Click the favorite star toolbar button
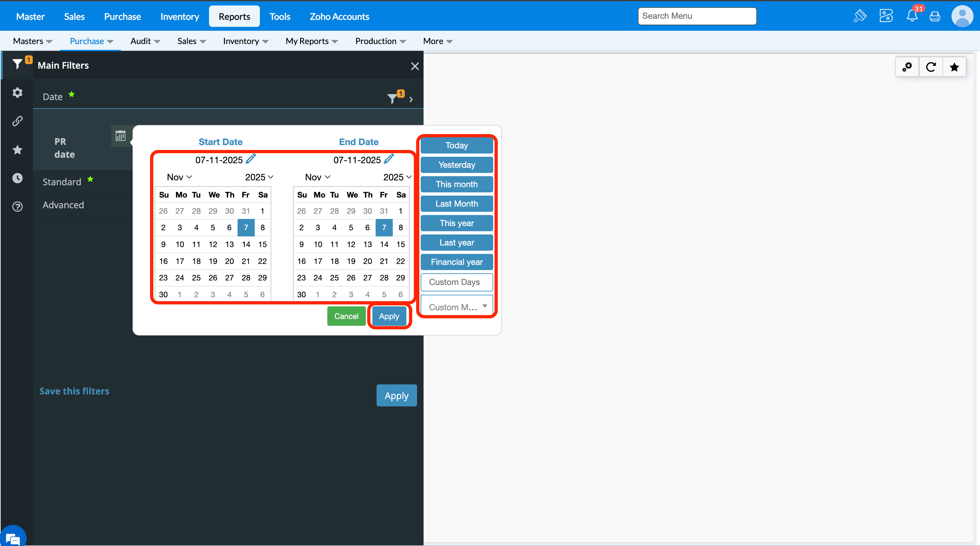 tap(954, 67)
